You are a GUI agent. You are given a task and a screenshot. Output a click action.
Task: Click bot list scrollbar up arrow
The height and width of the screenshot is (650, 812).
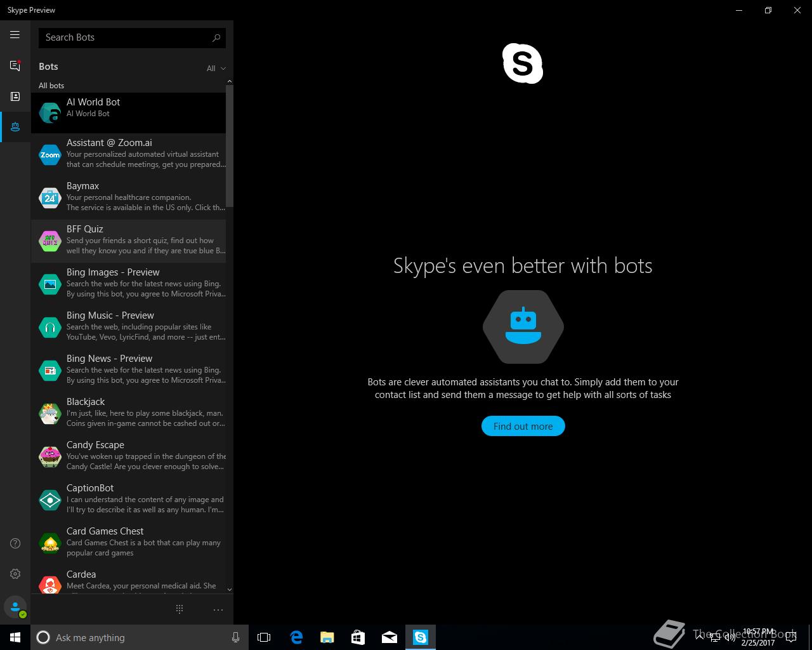(230, 81)
